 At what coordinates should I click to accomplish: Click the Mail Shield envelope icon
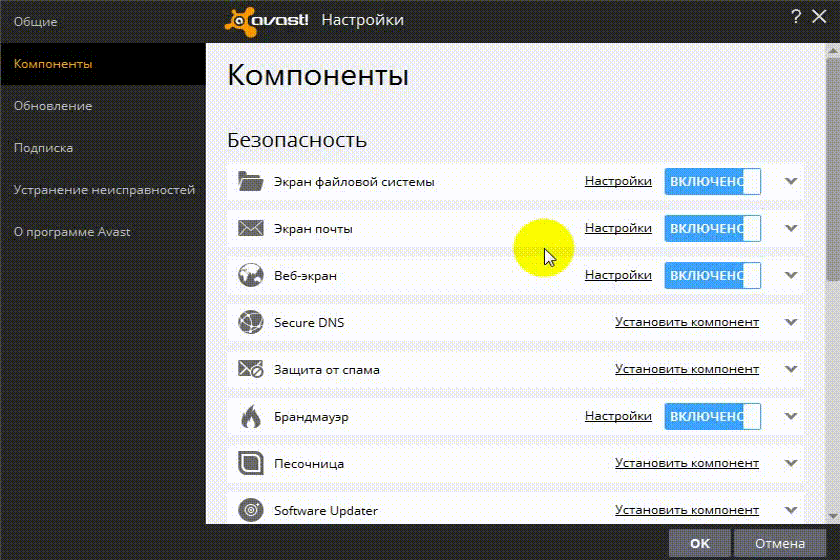[250, 229]
